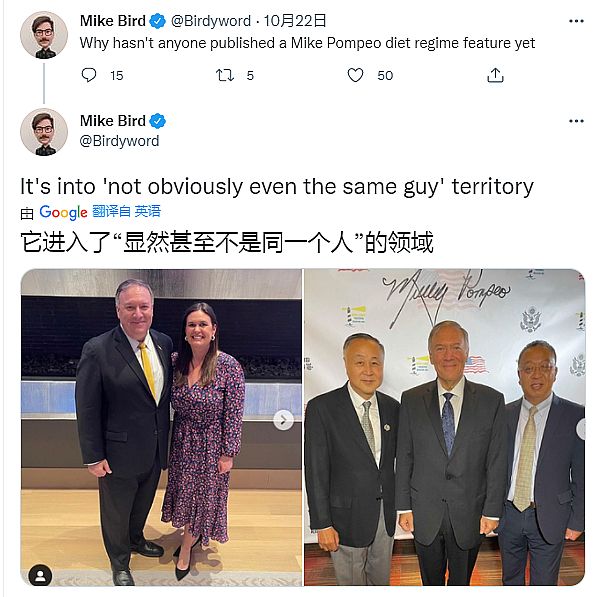598x597 pixels.
Task: Click the tagged people icon on left photo
Action: (x=40, y=575)
